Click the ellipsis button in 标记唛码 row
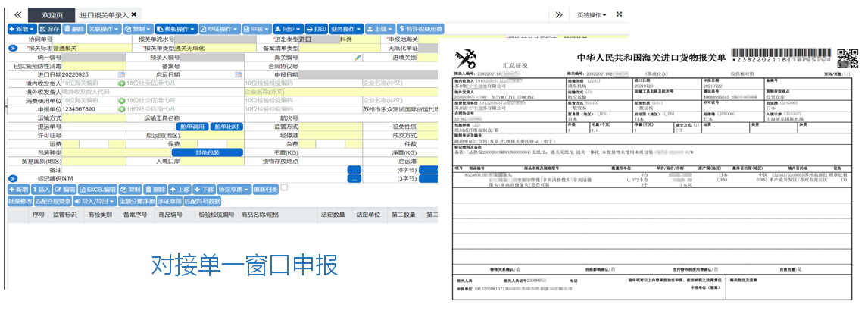 pyautogui.click(x=354, y=179)
